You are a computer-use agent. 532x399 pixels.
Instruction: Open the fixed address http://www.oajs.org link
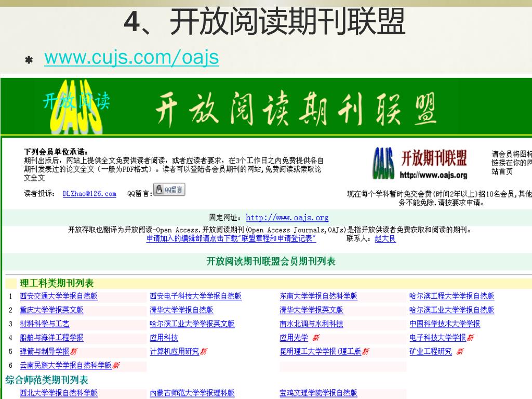pyautogui.click(x=287, y=218)
